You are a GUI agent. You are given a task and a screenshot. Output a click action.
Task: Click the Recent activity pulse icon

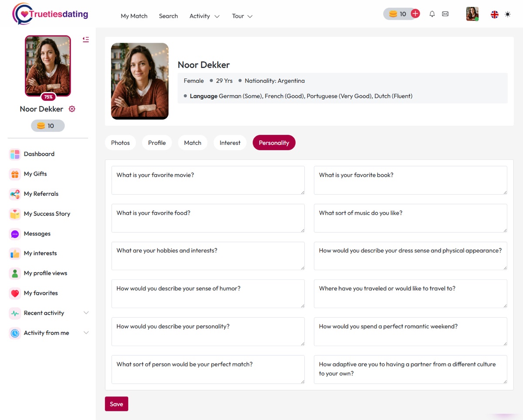[15, 313]
